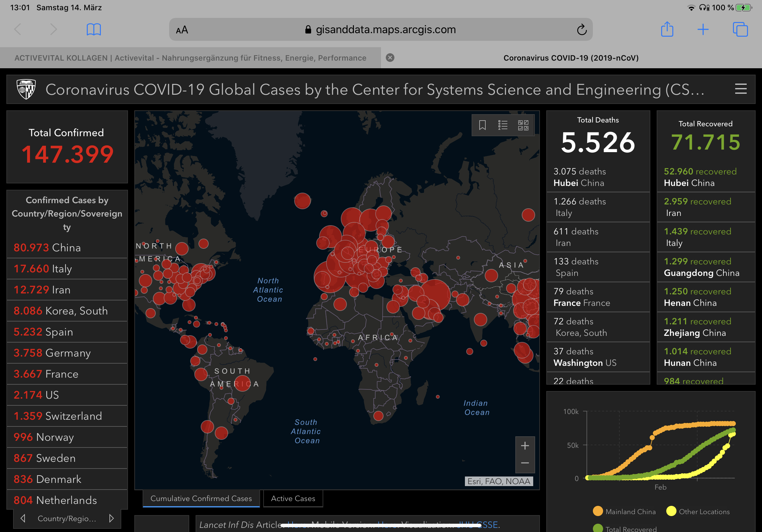Select 37 deaths Washington US entry
This screenshot has width=762, height=532.
point(598,357)
